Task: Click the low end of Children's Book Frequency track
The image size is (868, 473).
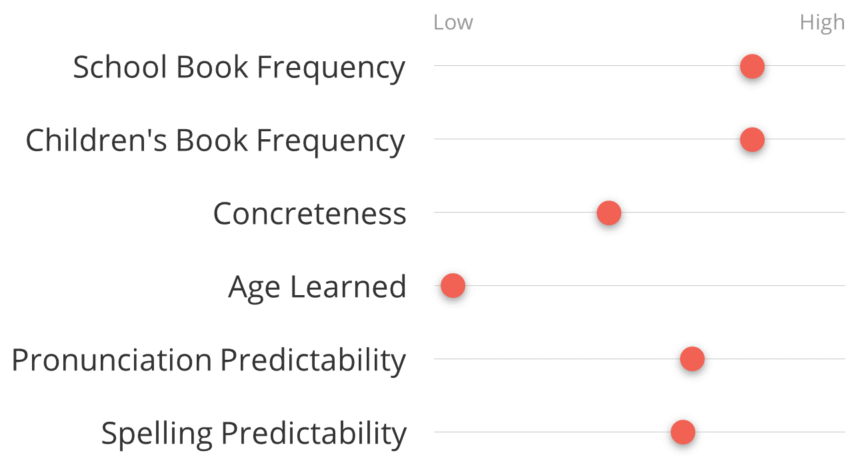Action: point(437,139)
